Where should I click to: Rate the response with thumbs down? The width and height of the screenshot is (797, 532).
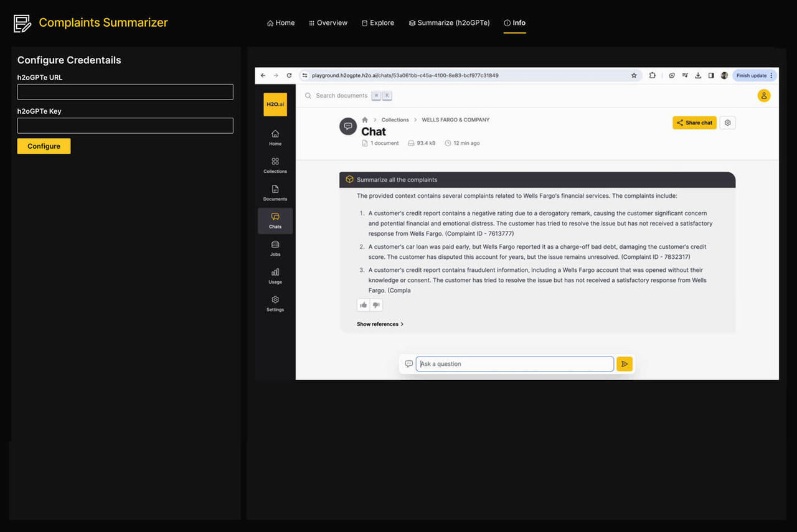(x=376, y=305)
